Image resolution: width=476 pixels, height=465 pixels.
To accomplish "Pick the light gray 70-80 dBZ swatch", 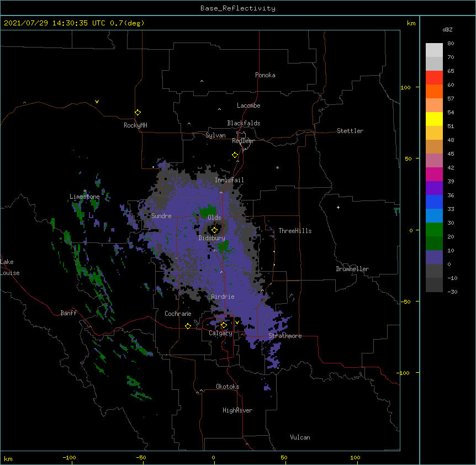I will coord(434,50).
